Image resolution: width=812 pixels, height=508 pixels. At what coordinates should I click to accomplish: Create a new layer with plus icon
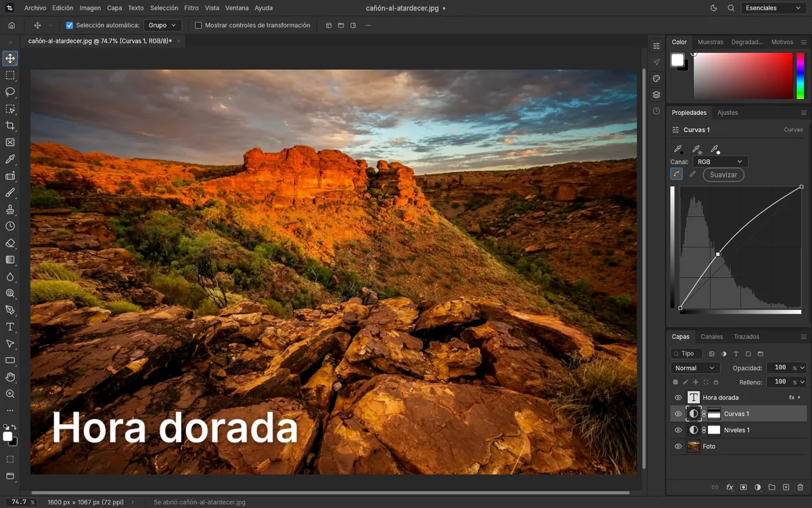[x=786, y=487]
